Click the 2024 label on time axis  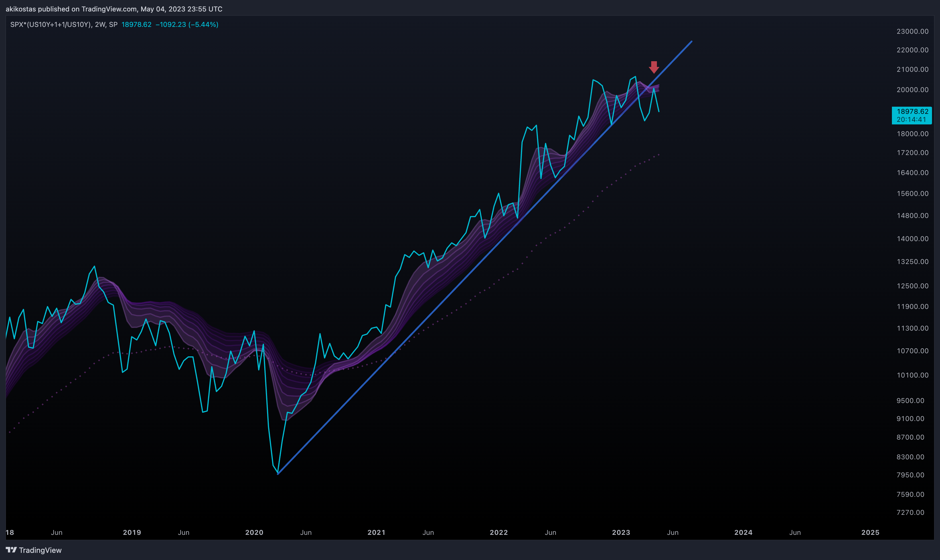coord(743,533)
